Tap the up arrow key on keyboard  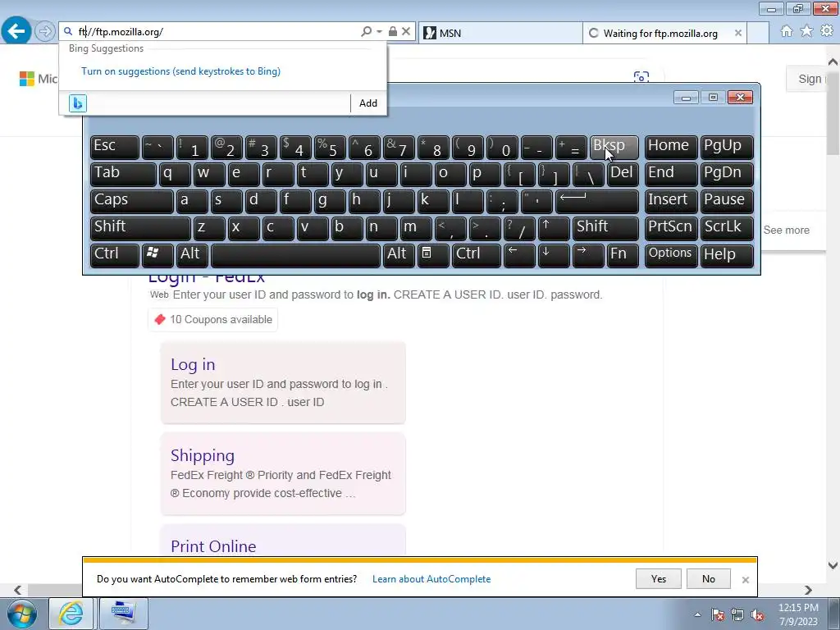(x=554, y=228)
